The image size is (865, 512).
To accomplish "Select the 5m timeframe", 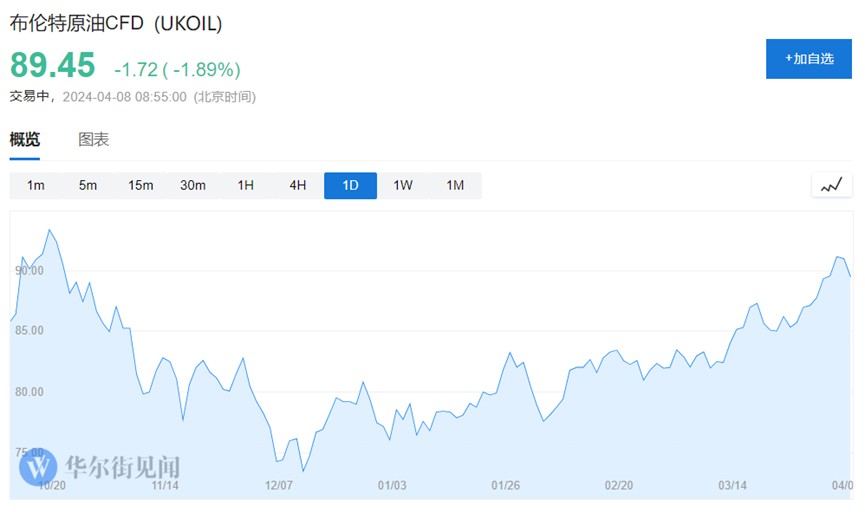I will click(x=88, y=185).
